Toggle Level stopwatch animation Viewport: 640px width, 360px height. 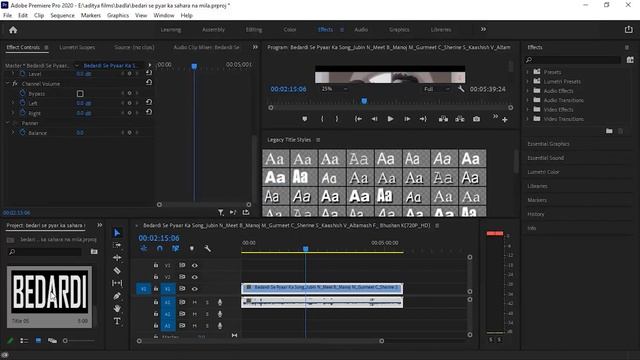(22, 74)
